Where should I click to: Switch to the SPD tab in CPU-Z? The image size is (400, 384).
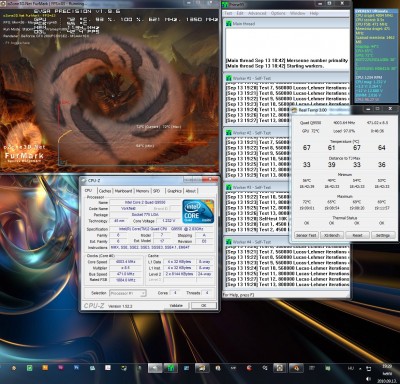click(x=156, y=191)
